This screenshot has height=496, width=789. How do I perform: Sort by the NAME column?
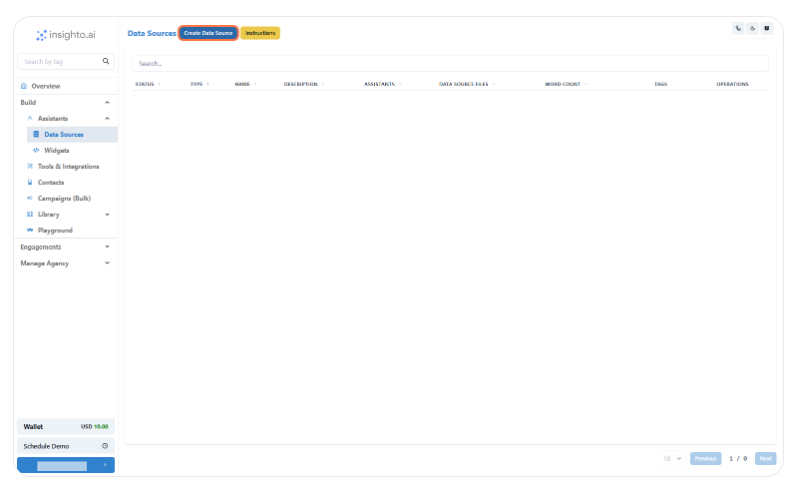click(246, 84)
